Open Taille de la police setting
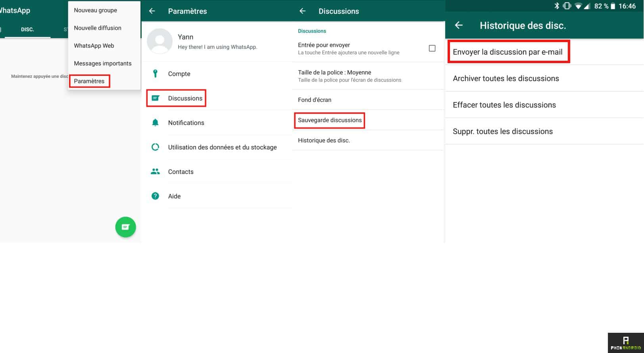Image resolution: width=644 pixels, height=353 pixels. pyautogui.click(x=368, y=76)
